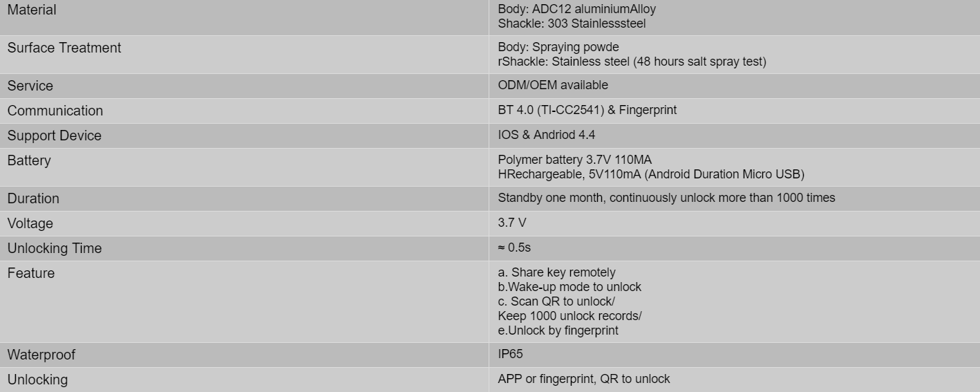980x392 pixels.
Task: Click the Feature row label
Action: pos(31,273)
